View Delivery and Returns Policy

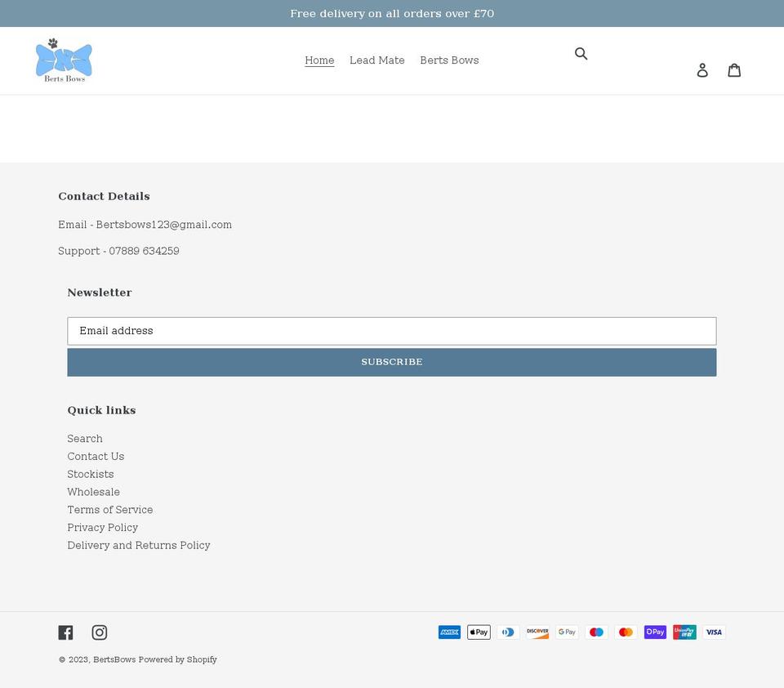pos(139,546)
